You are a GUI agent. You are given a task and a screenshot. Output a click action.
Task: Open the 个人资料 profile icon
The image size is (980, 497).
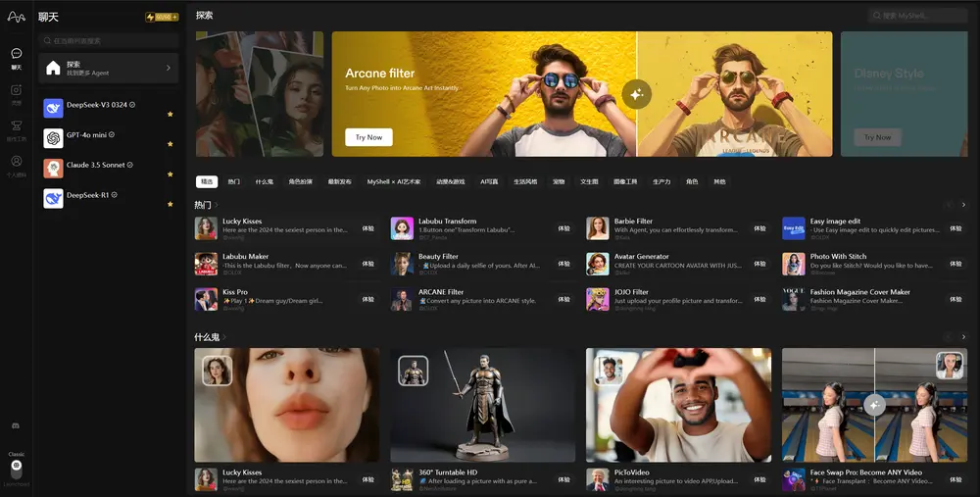[16, 164]
